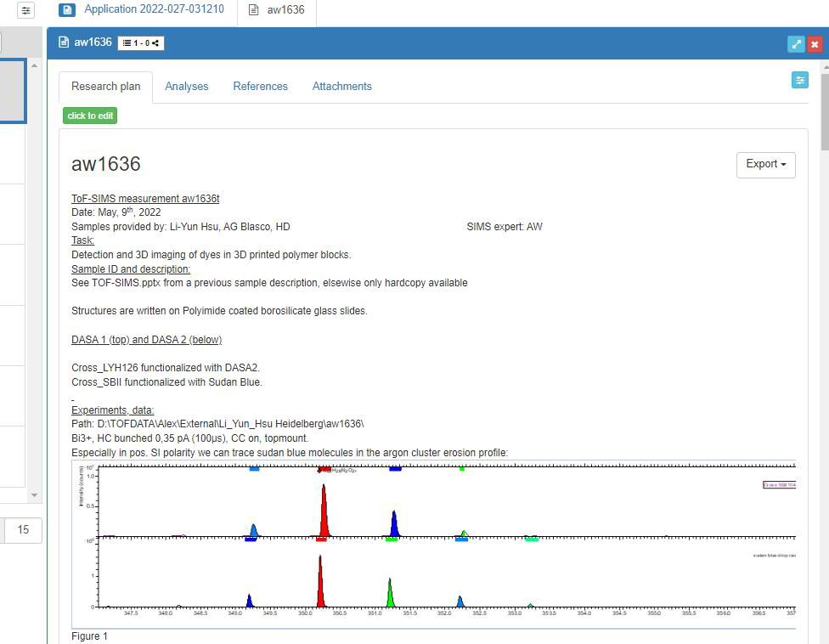
Task: Open the References tab
Action: (260, 86)
